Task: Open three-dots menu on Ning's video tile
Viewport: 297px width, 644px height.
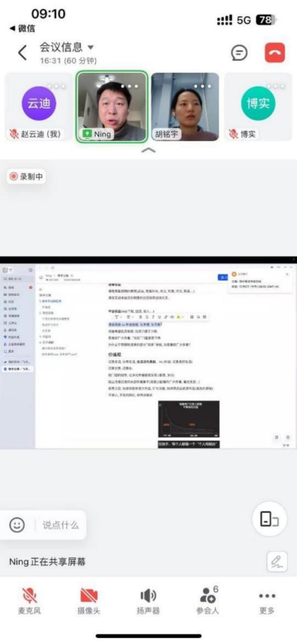Action: click(129, 86)
